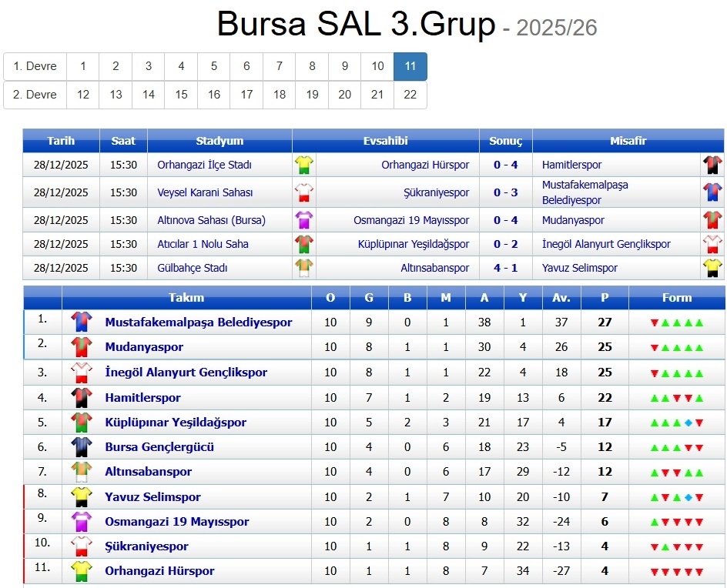Click the Takım column header
The height and width of the screenshot is (588, 727).
pos(186,298)
